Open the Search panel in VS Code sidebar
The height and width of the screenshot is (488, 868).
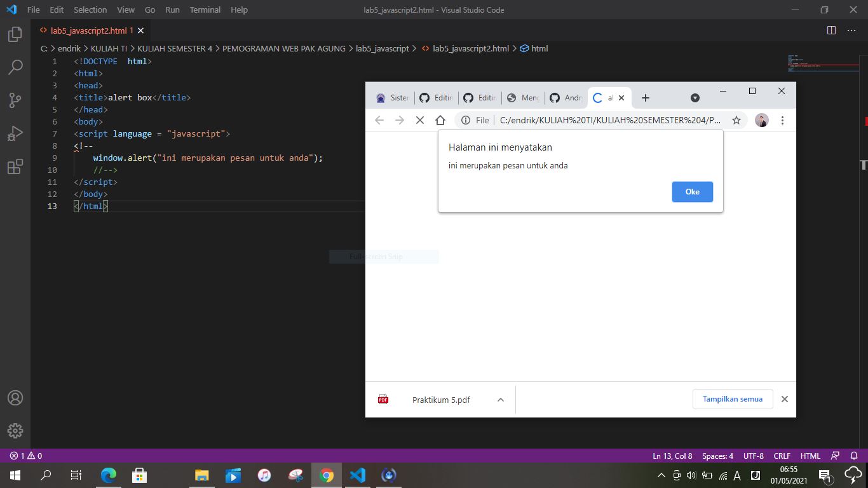15,66
